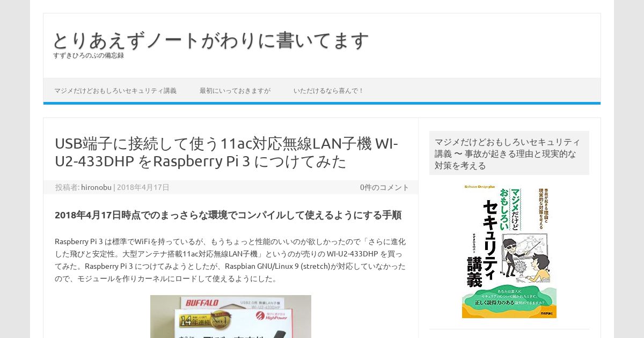Open the 0件のコメント comments link
Screen dimensions: 644x338
(x=384, y=187)
